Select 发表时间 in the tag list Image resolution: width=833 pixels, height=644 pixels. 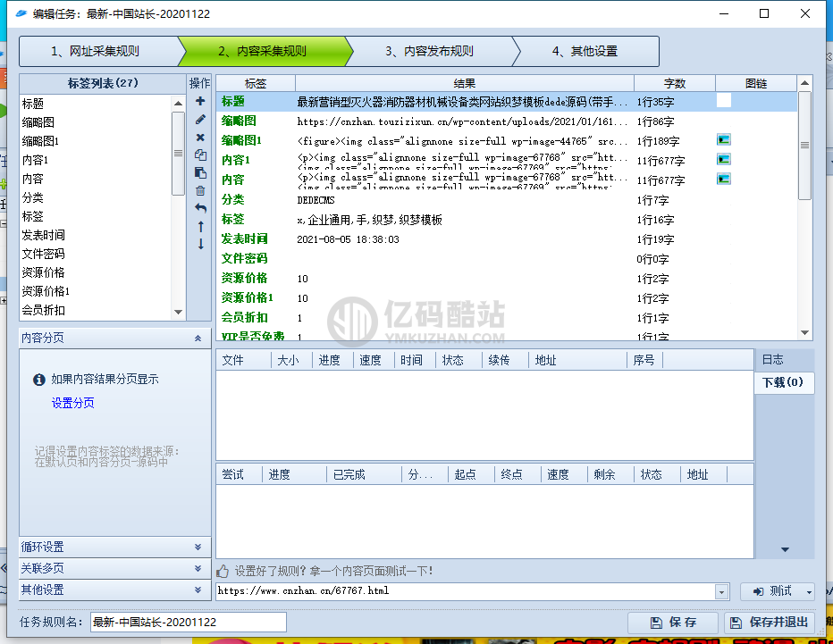coord(44,235)
